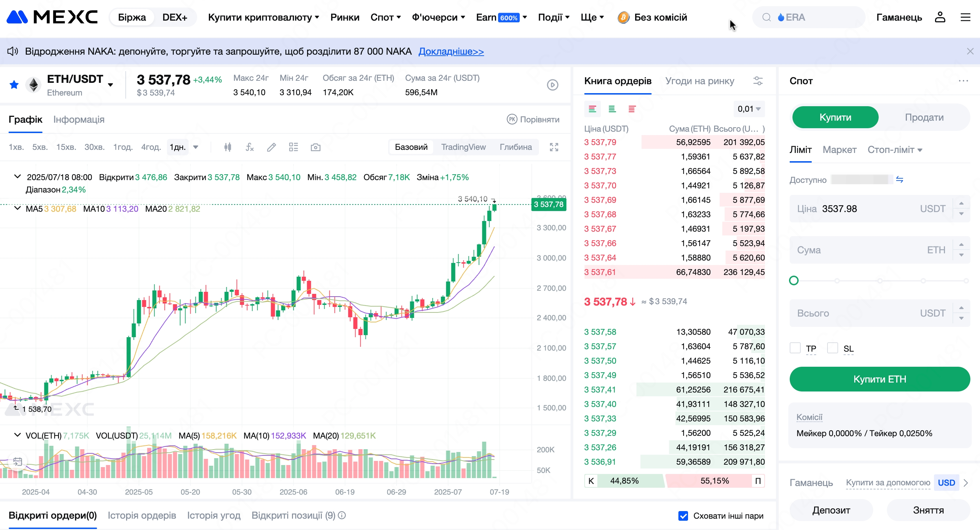Click the Комісії fee link
980x530 pixels.
point(809,417)
